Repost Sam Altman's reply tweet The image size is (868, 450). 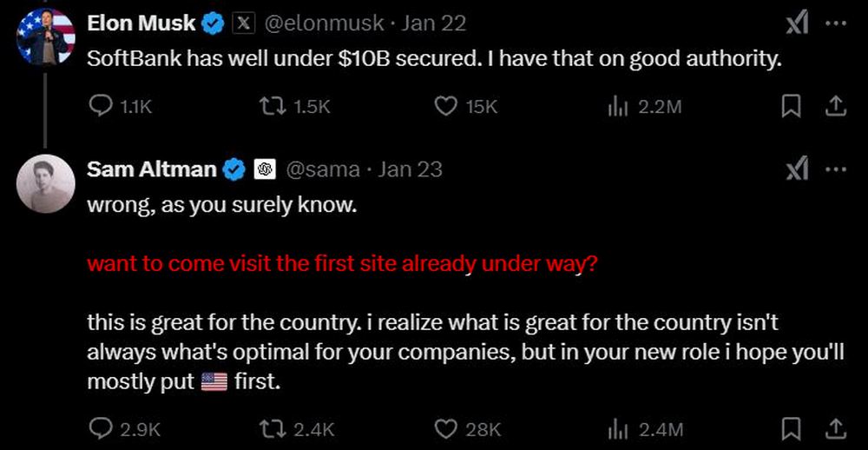coord(272,428)
